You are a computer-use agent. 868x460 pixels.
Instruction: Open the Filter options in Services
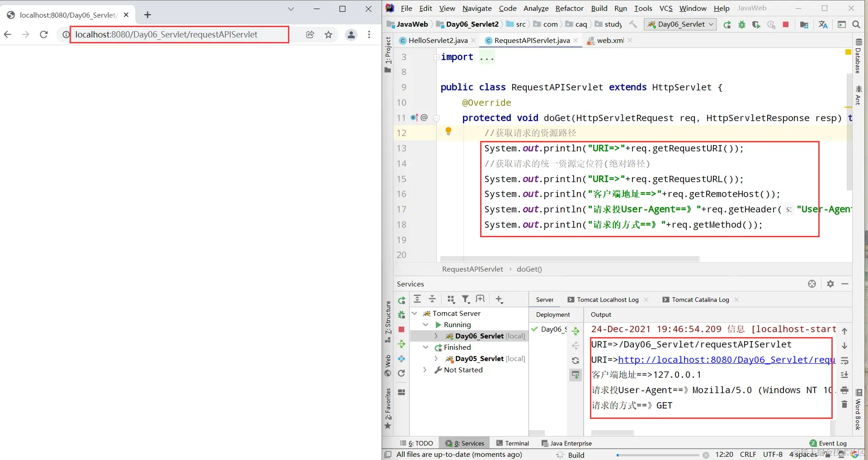(466, 299)
